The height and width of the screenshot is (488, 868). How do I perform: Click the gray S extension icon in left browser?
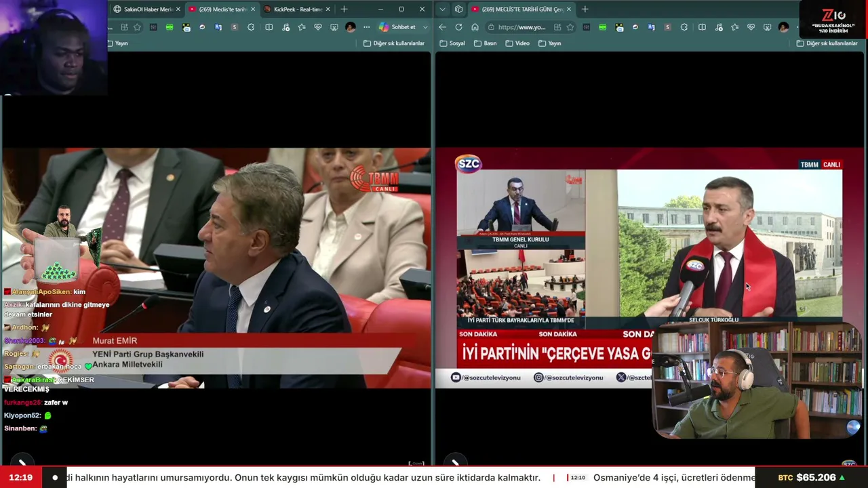pyautogui.click(x=235, y=27)
